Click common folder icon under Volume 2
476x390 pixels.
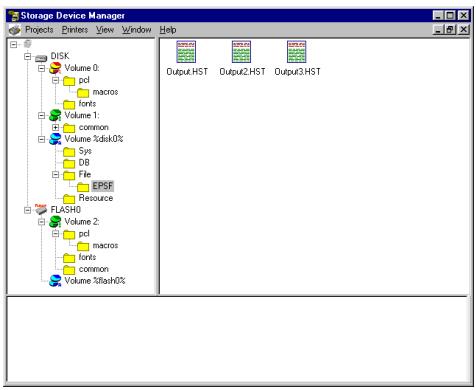[69, 269]
